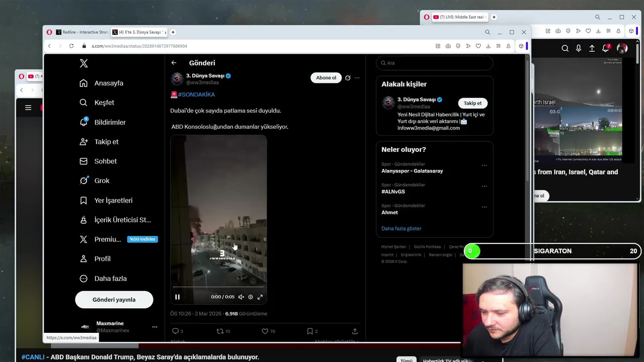Click the Ara search field

click(435, 63)
